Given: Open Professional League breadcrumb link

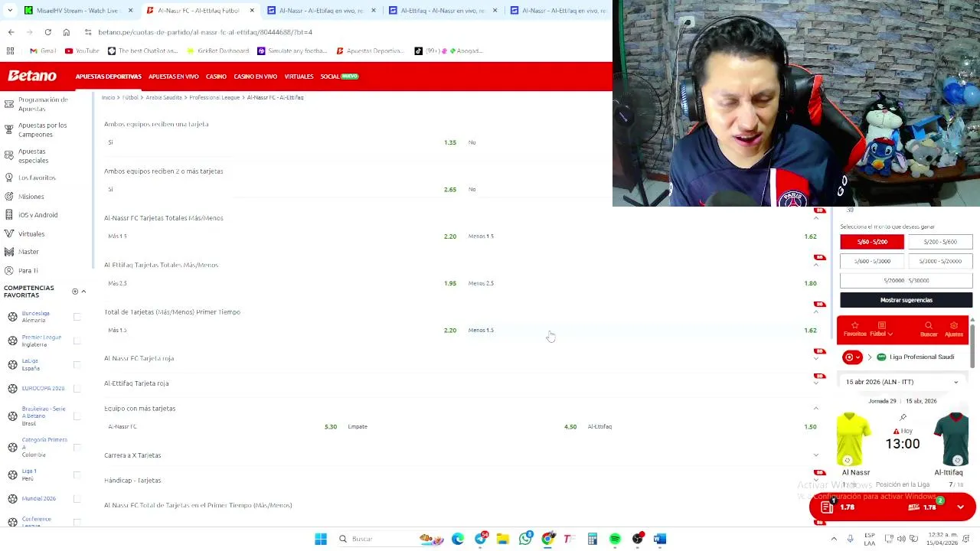Looking at the screenshot, I should 214,98.
